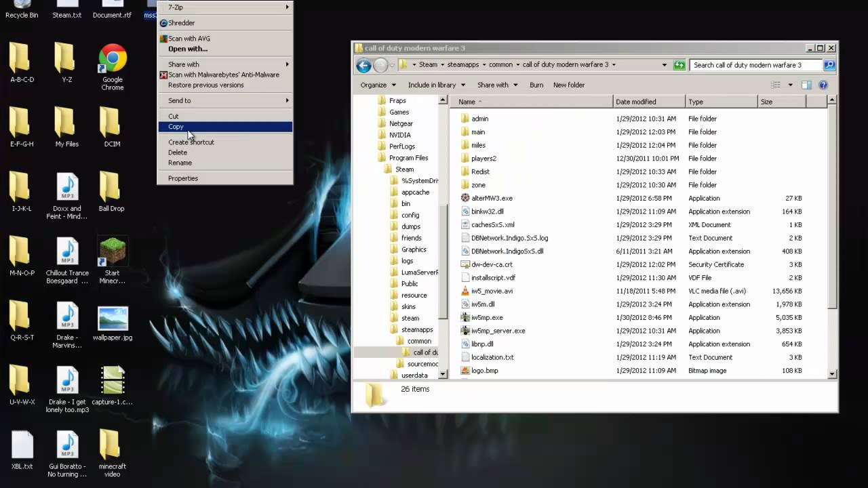Choose Properties in the context menu

pos(225,178)
